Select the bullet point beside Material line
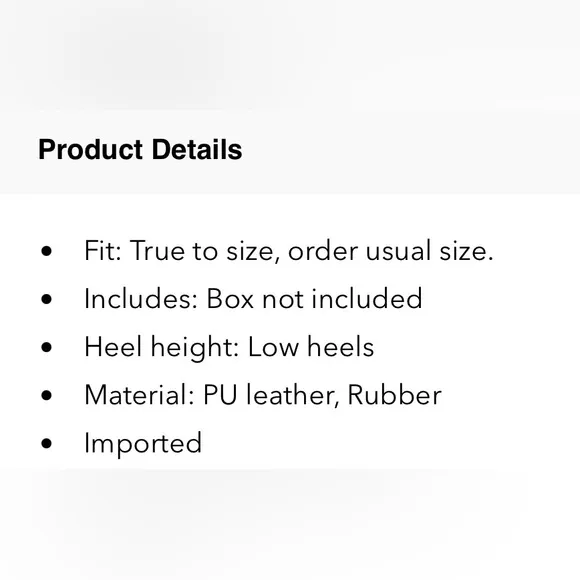This screenshot has height=580, width=580. pos(47,395)
